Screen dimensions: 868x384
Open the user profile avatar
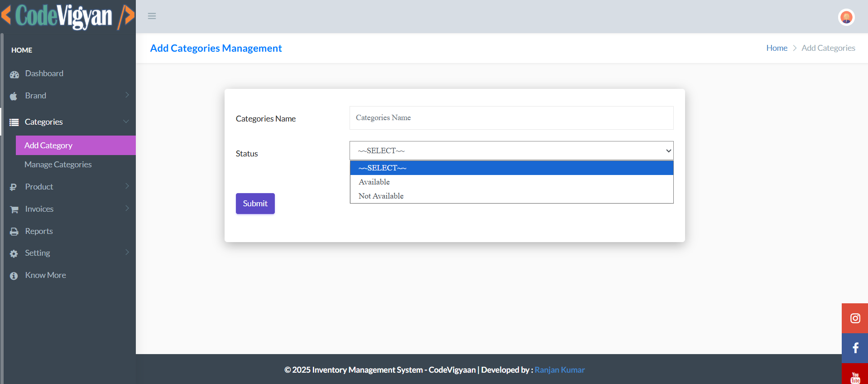pyautogui.click(x=846, y=17)
